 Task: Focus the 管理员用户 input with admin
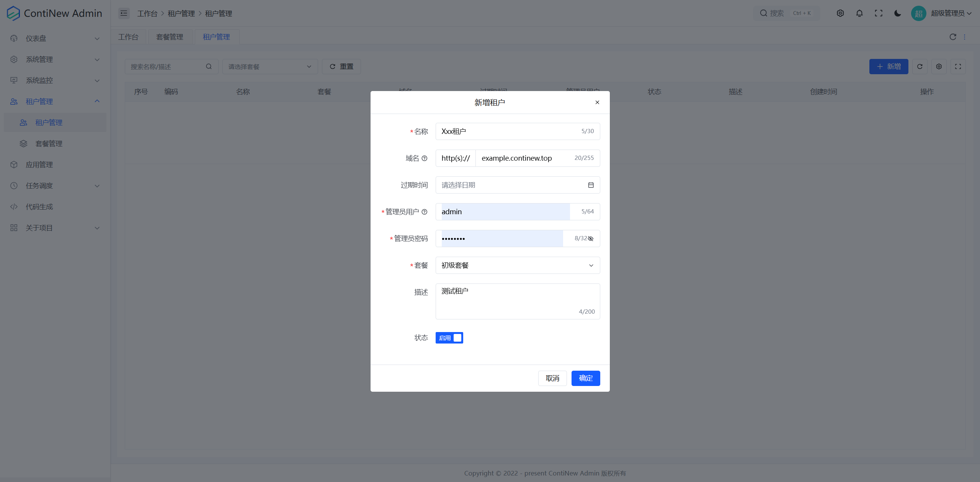518,212
